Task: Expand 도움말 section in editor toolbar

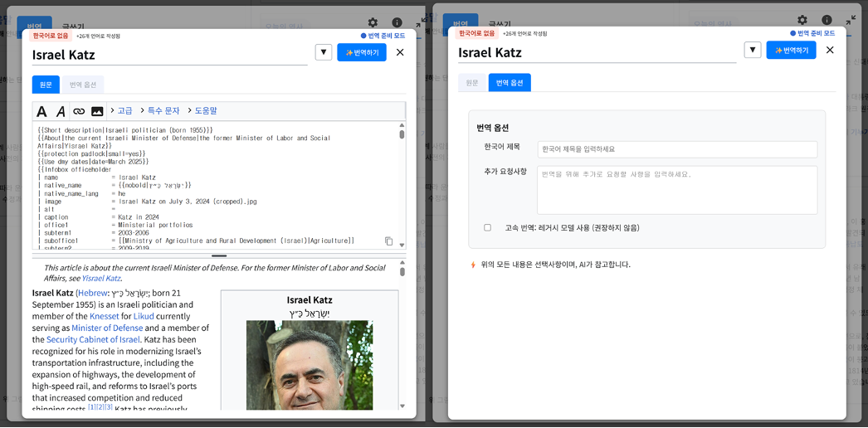Action: pos(202,110)
